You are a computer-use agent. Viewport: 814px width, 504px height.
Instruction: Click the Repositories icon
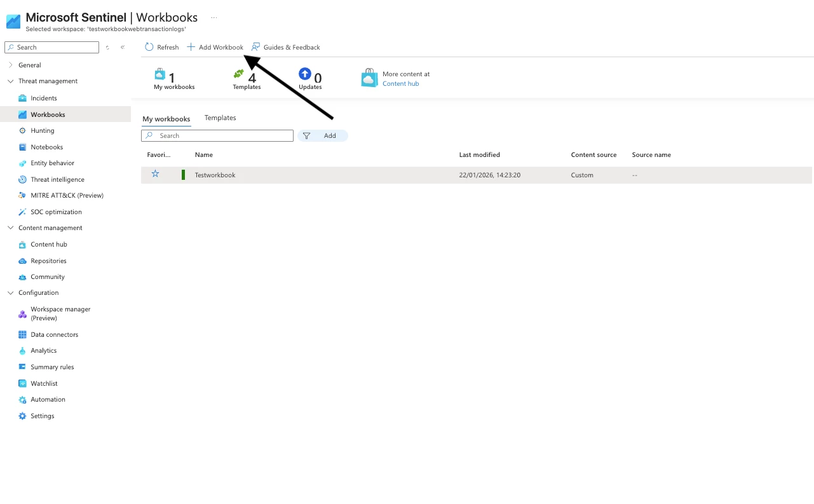click(x=22, y=261)
